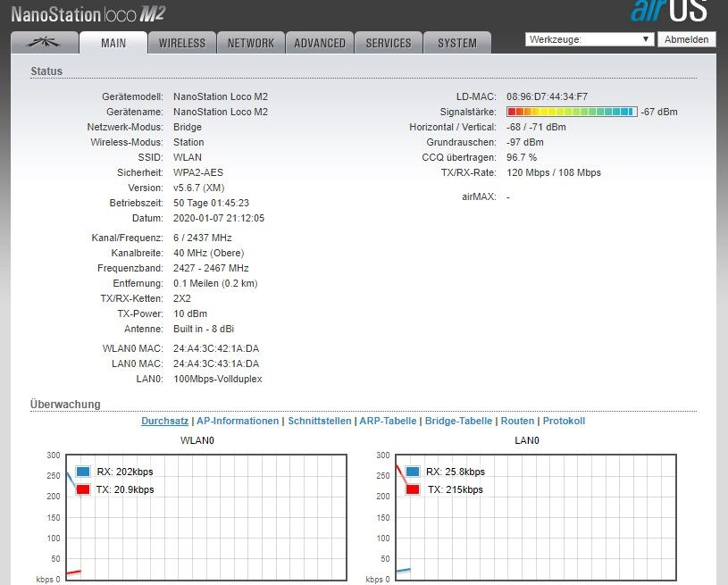Go to the NETWORK tab
This screenshot has width=728, height=585.
(x=251, y=43)
